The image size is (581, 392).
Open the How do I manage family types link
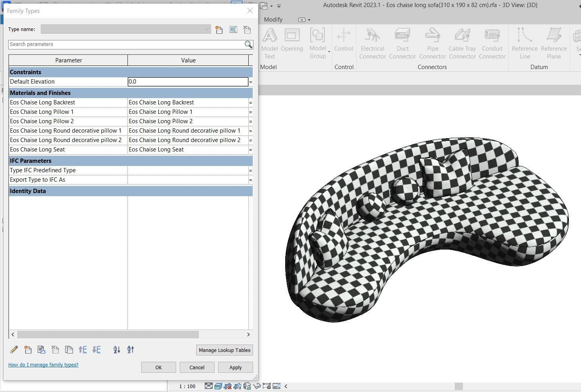pos(43,365)
